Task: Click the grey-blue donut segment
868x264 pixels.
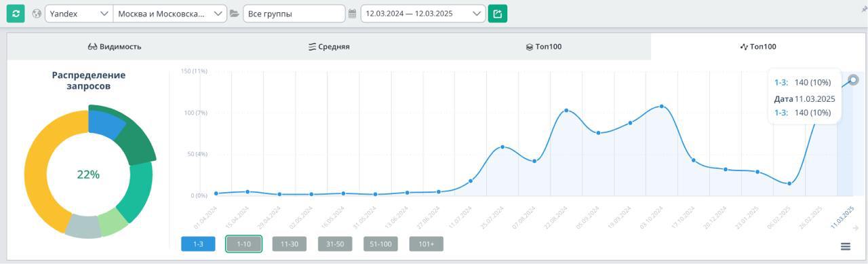Action: click(84, 226)
